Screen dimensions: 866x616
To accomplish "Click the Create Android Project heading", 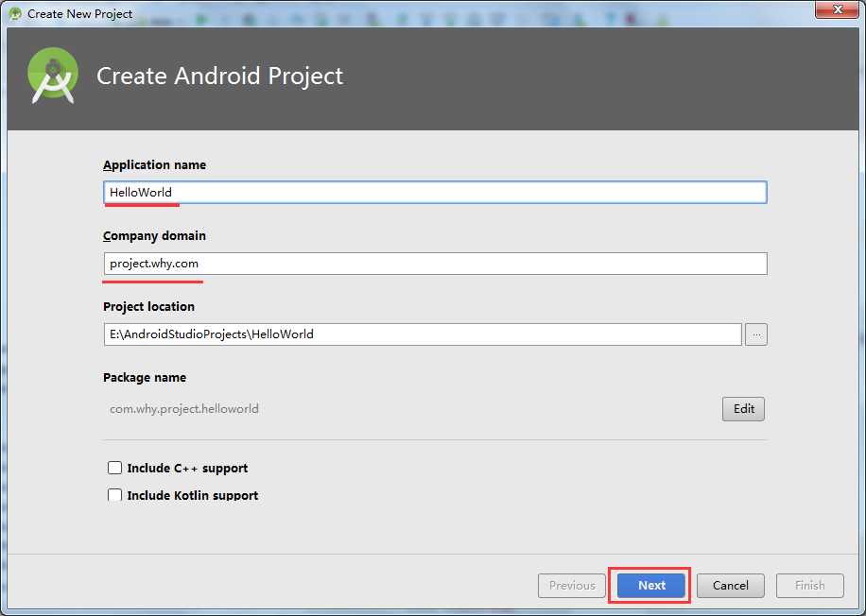I will coord(220,77).
